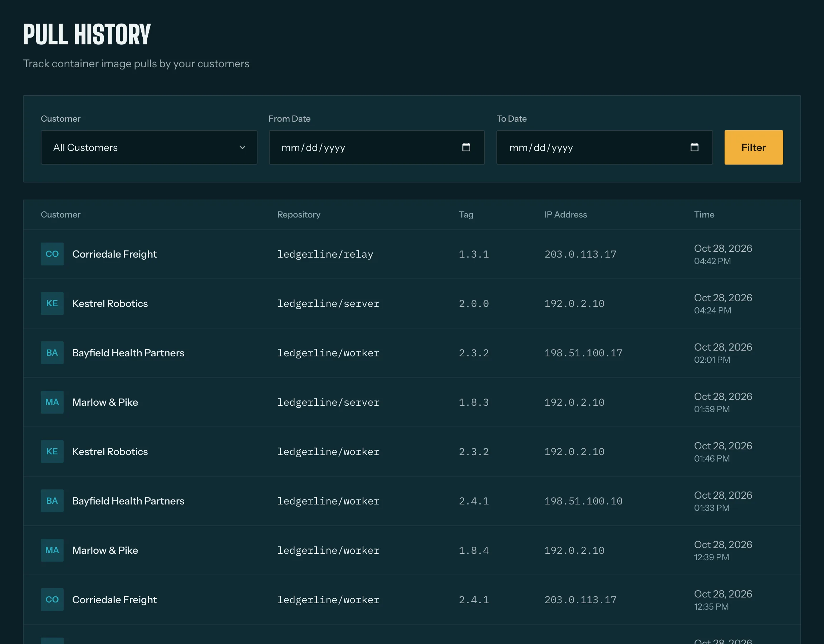The image size is (824, 644).
Task: Click CO avatar in the 12:35 PM row
Action: click(52, 600)
